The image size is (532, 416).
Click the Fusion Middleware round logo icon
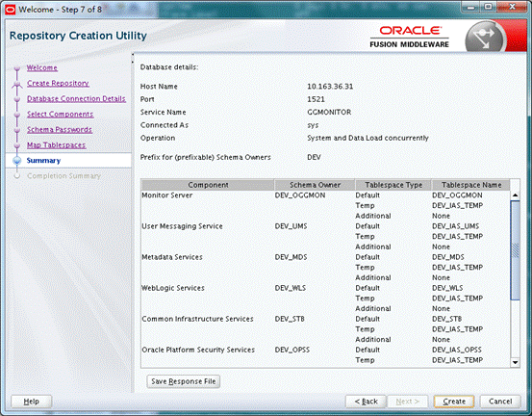[486, 38]
